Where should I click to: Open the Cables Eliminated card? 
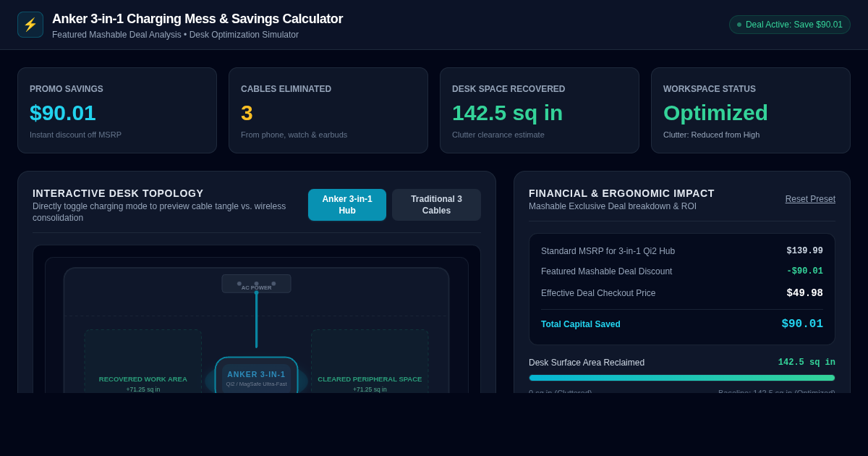pos(328,110)
